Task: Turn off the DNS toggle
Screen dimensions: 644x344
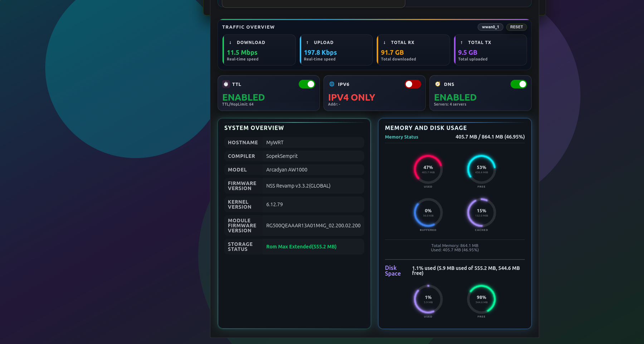Action: (x=519, y=84)
